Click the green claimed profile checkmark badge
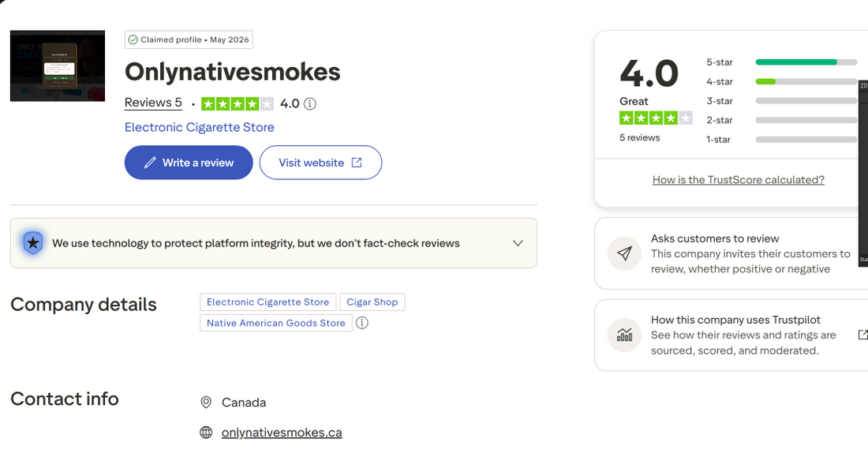 click(133, 39)
